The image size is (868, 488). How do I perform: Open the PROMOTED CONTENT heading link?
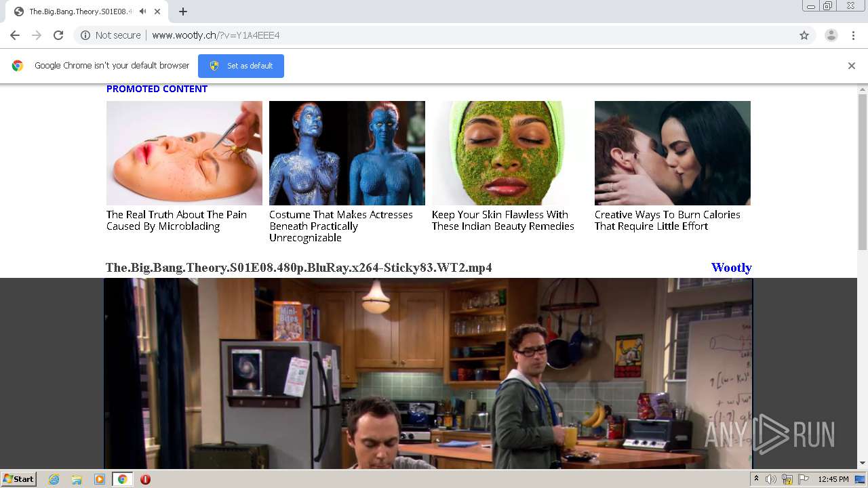tap(157, 89)
